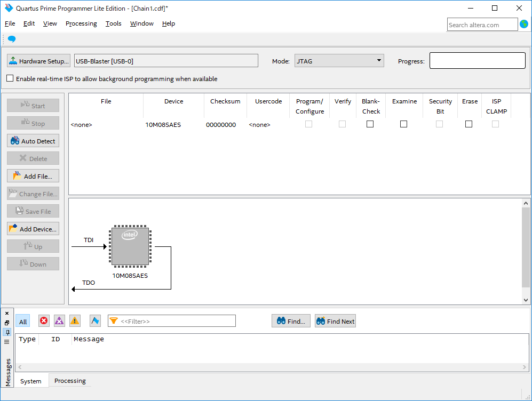Open Hardware Setup dialog
Screen dimensions: 532x401
pyautogui.click(x=38, y=61)
